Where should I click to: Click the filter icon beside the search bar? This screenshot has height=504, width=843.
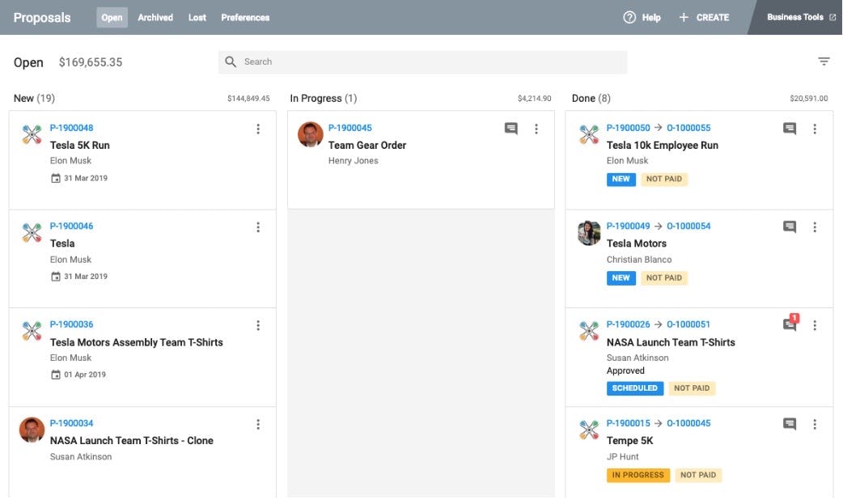click(x=824, y=61)
